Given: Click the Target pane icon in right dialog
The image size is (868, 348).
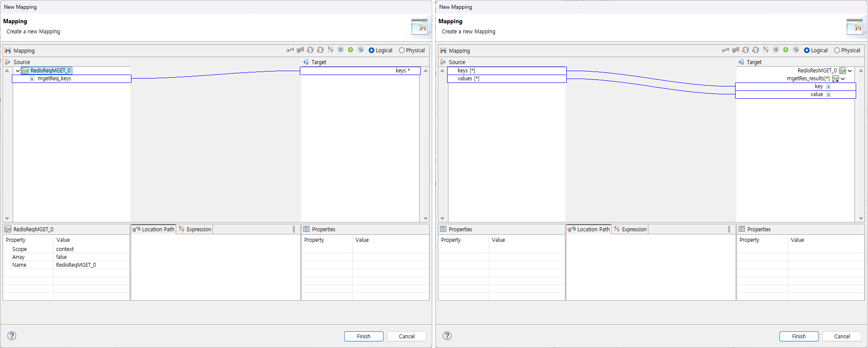Looking at the screenshot, I should [741, 62].
